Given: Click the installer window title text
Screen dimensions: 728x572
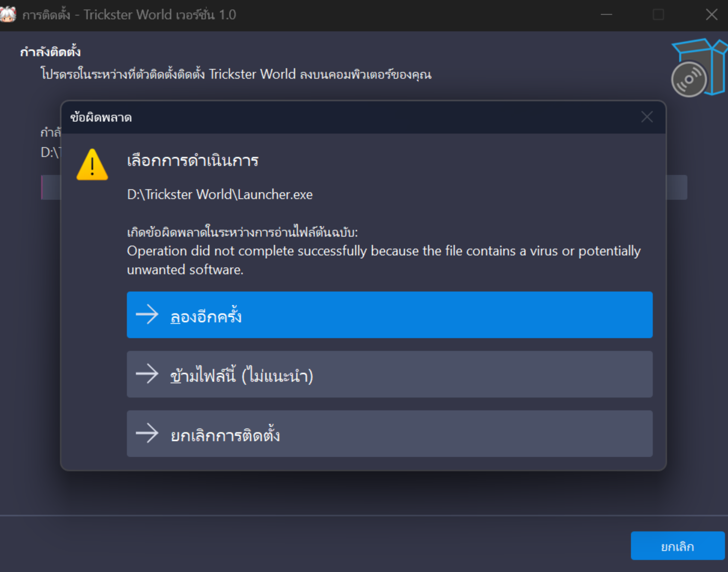Looking at the screenshot, I should [129, 15].
